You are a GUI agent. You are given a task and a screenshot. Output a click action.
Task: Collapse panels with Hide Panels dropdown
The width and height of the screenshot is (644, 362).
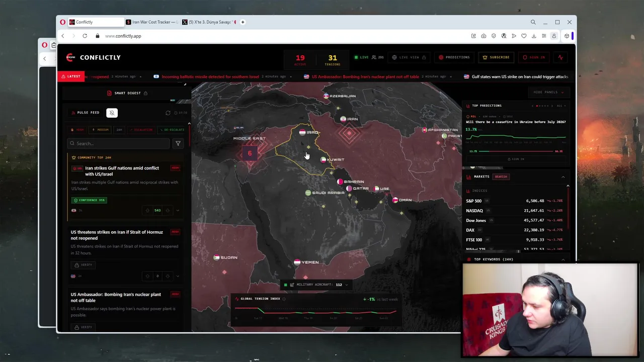click(548, 92)
